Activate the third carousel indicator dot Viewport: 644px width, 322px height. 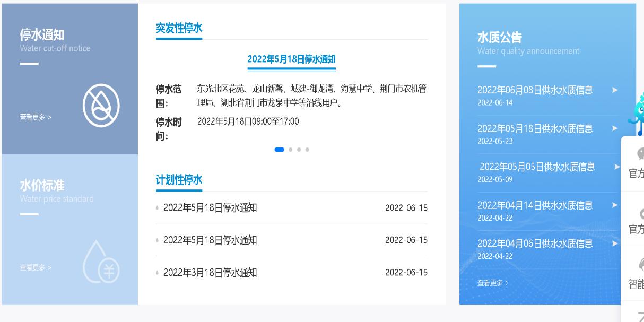[x=298, y=150]
